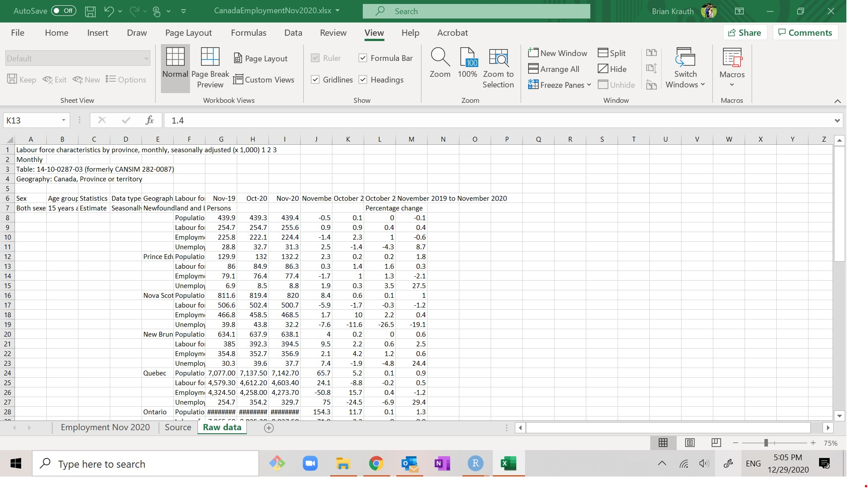Uncheck the Gridlines checkbox
Viewport: 868px width, 488px height.
(x=316, y=79)
